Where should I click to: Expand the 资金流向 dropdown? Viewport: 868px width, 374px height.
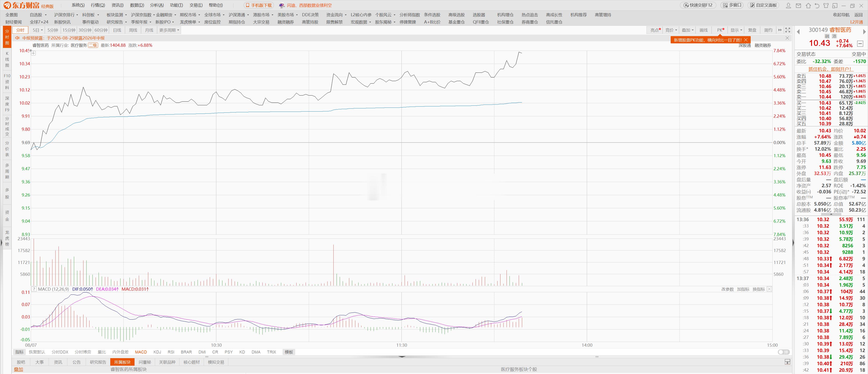pyautogui.click(x=346, y=15)
